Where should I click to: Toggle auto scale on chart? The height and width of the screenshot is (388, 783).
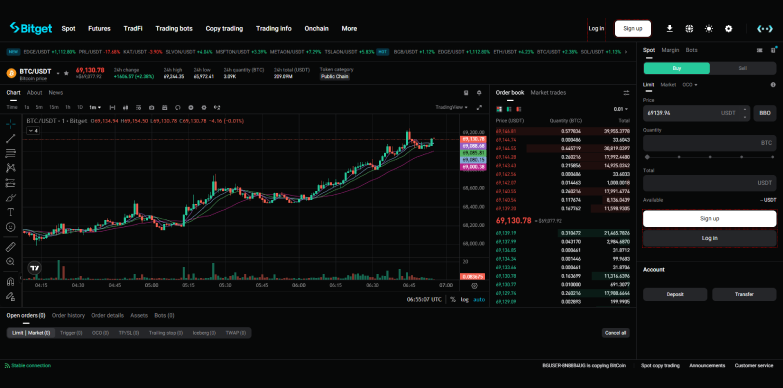[479, 299]
